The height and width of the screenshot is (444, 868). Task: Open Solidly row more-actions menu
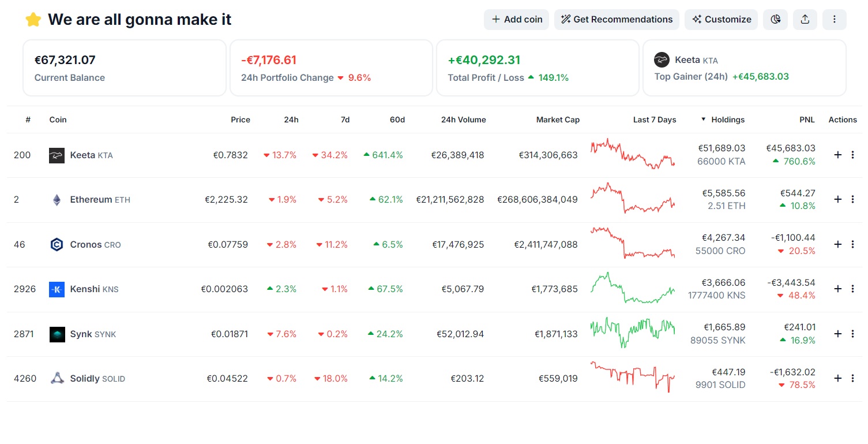pyautogui.click(x=853, y=378)
